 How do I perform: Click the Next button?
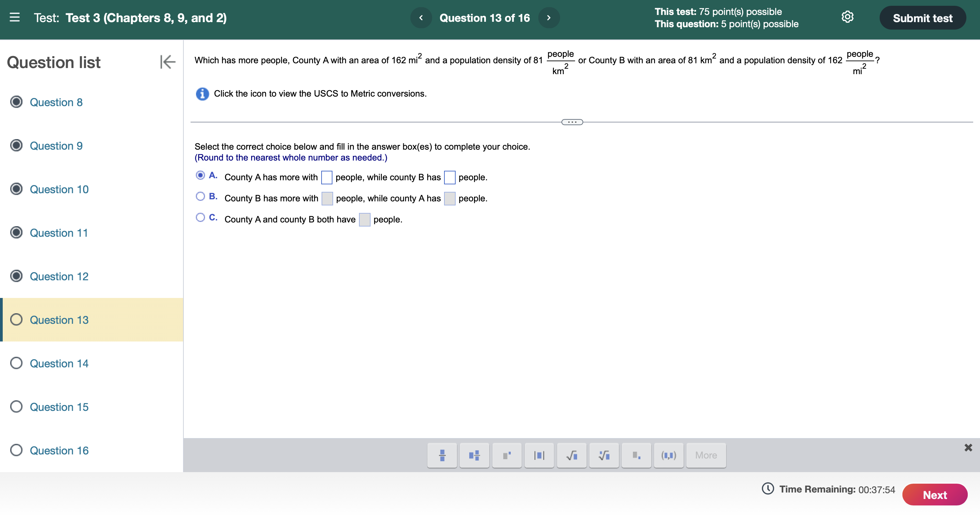[x=935, y=495]
